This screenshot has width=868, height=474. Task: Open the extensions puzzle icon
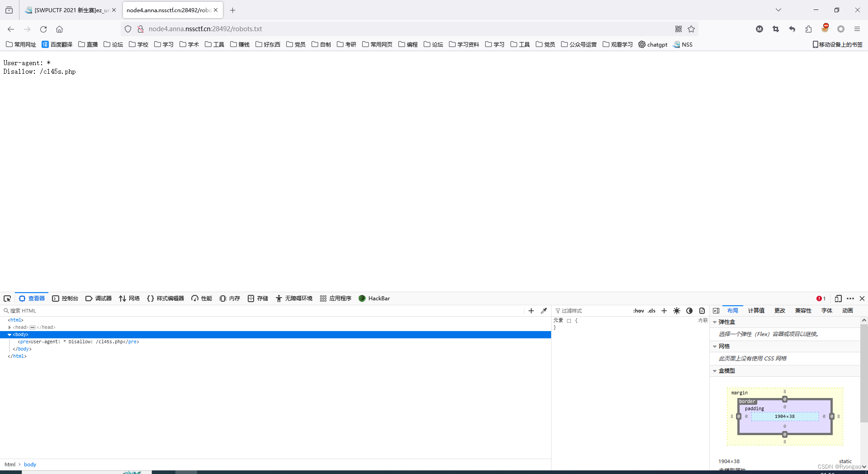pos(808,29)
